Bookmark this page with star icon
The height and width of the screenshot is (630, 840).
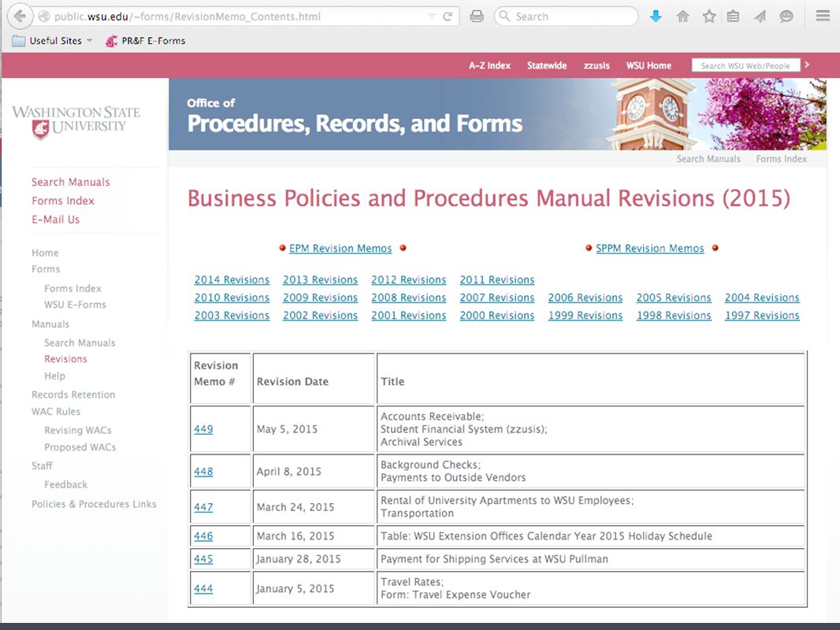[x=708, y=17]
